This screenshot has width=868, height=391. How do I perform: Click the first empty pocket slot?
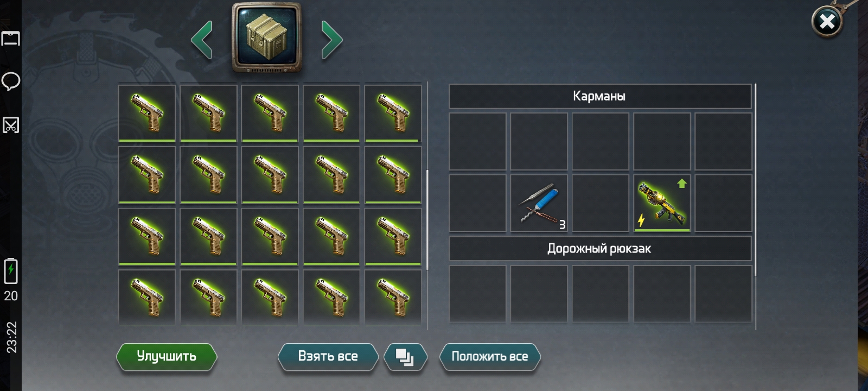[477, 141]
